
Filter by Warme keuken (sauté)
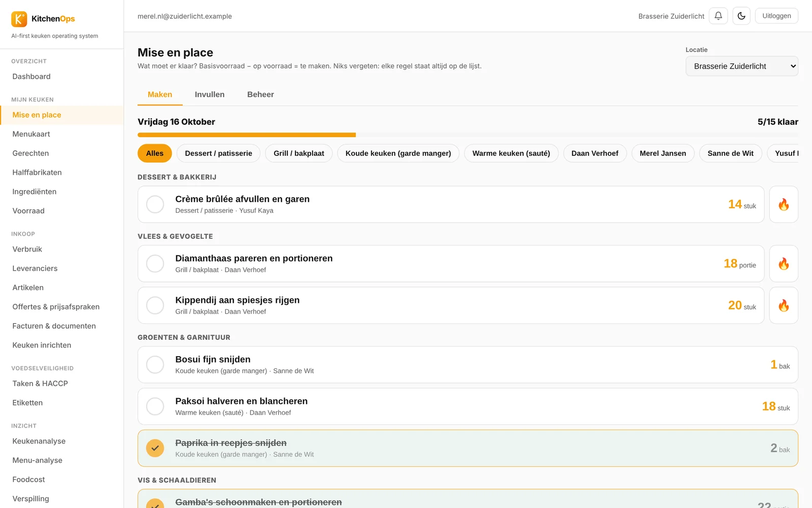tap(511, 153)
